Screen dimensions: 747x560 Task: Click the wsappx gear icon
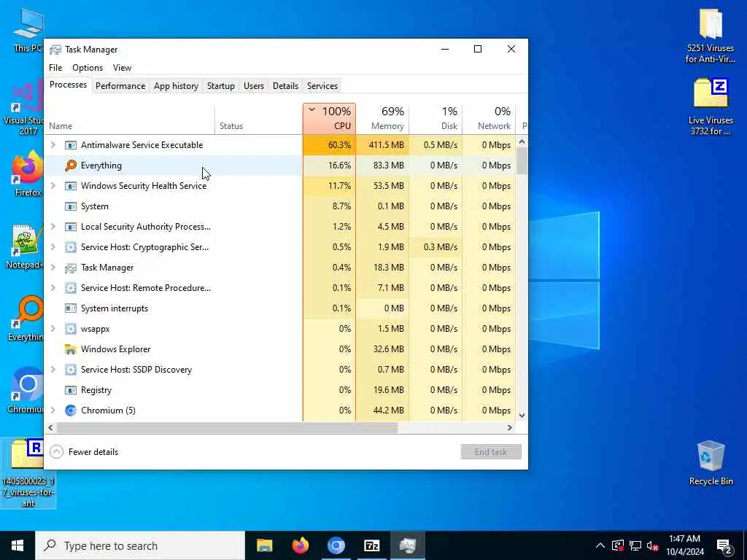71,329
